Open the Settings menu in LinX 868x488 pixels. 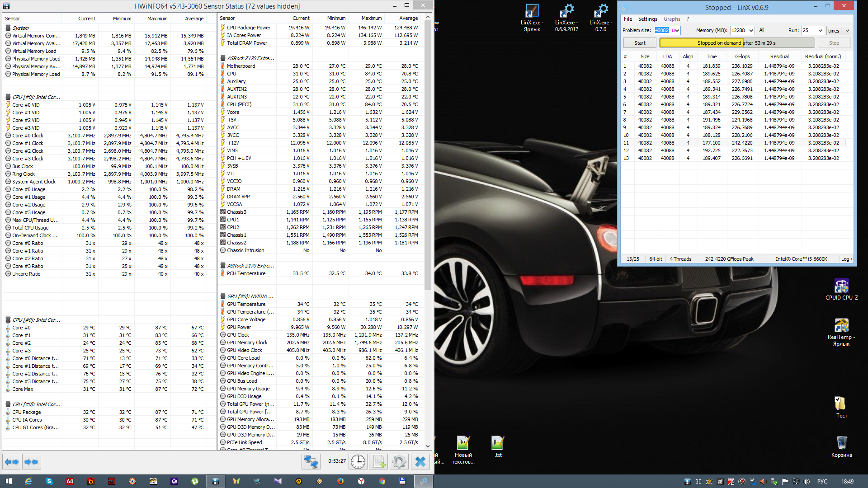(x=647, y=19)
